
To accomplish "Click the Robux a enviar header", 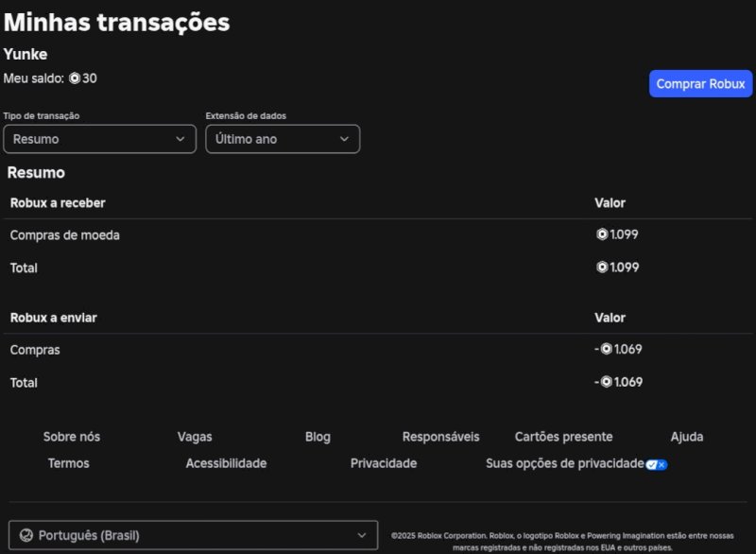I will pos(54,318).
